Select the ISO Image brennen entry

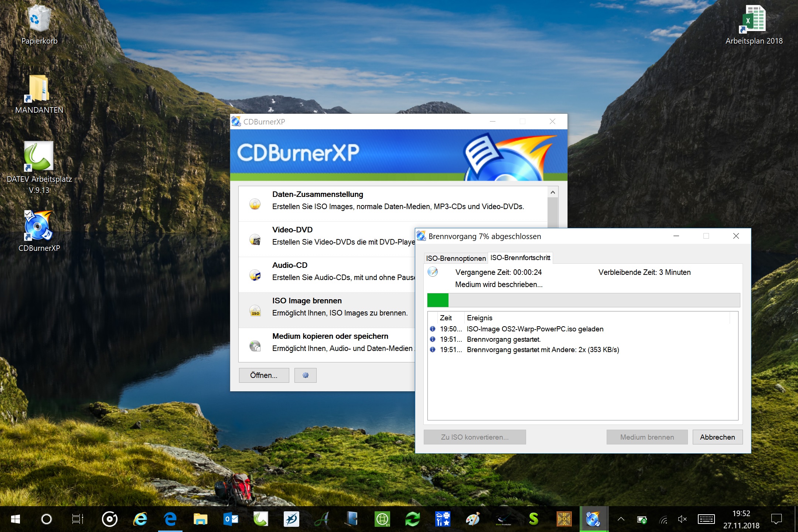[327, 310]
